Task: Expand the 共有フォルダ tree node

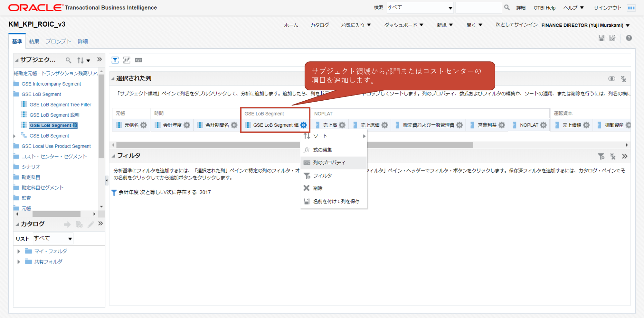Action: [19, 262]
